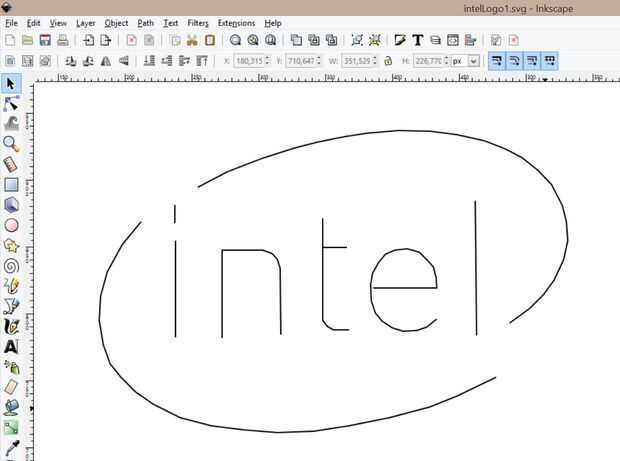Select the Tweak objects tool

[x=11, y=124]
